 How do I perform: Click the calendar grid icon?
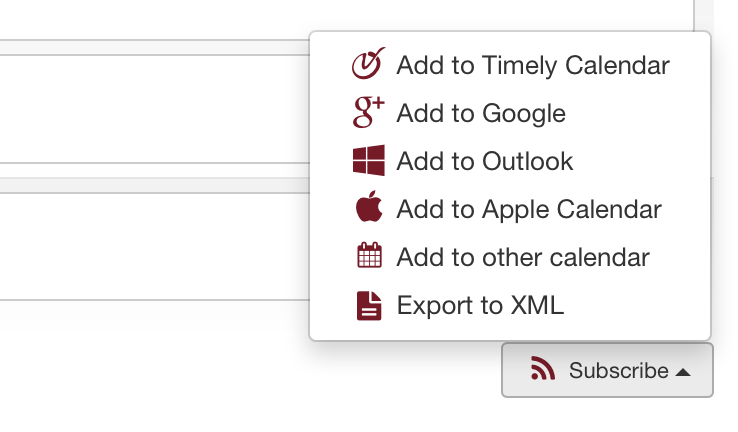point(369,255)
